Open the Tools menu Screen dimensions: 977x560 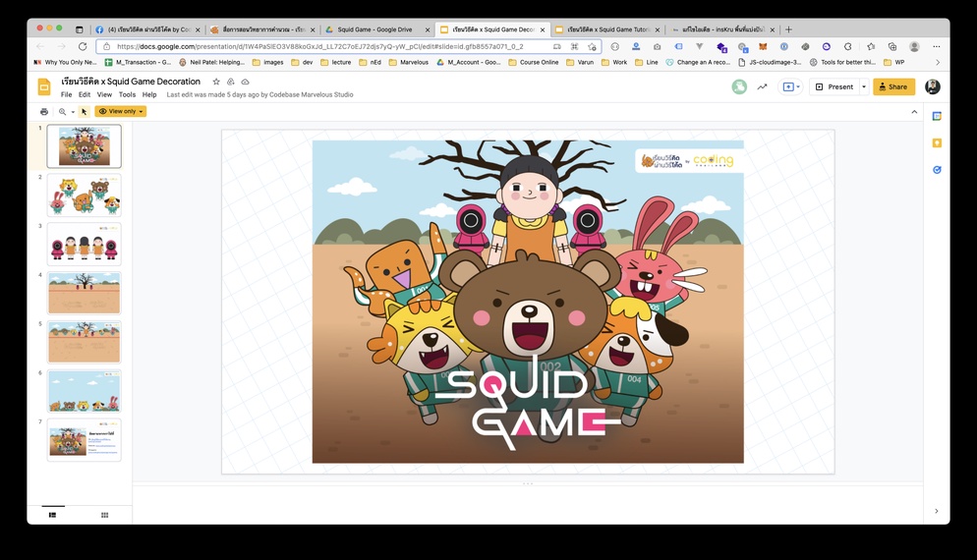coord(127,94)
